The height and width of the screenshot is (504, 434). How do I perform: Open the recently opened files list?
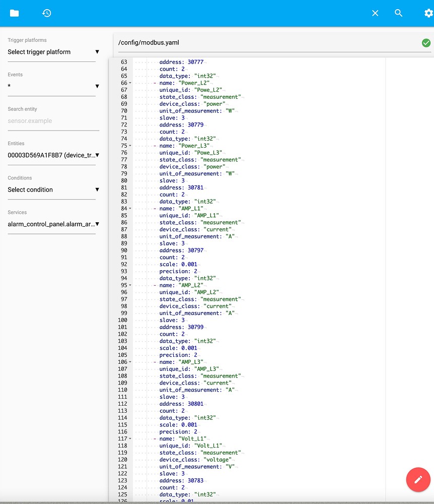pos(46,14)
